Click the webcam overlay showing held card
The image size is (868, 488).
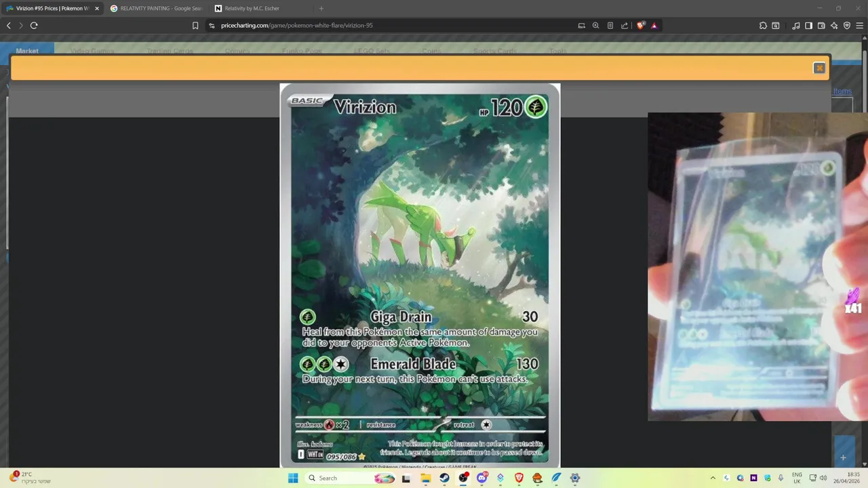[x=757, y=266]
